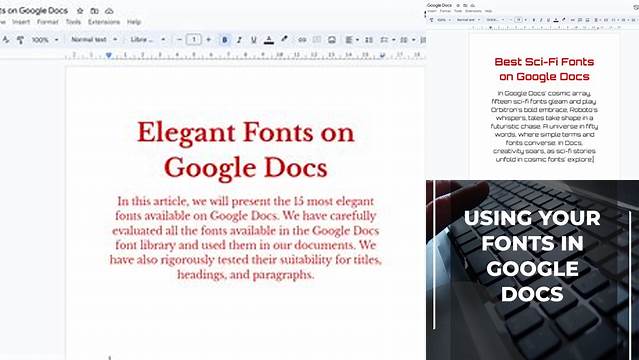Toggle Underline formatting

253,40
